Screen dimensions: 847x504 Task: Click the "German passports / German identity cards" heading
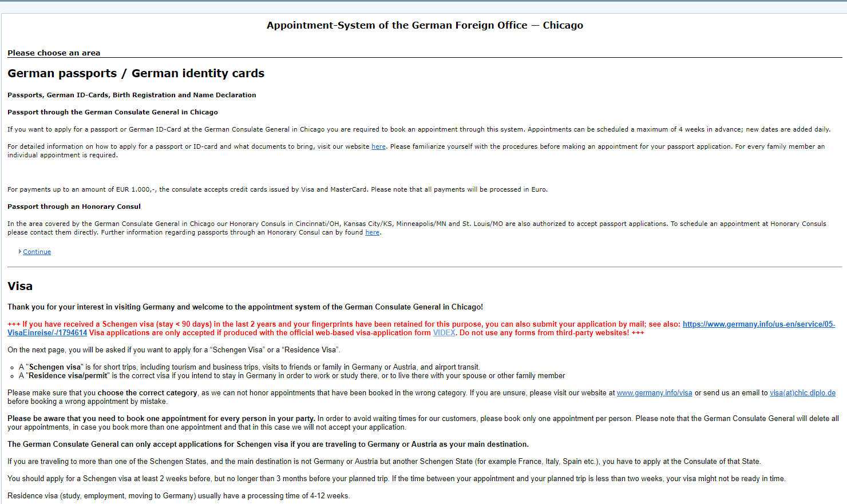(136, 73)
